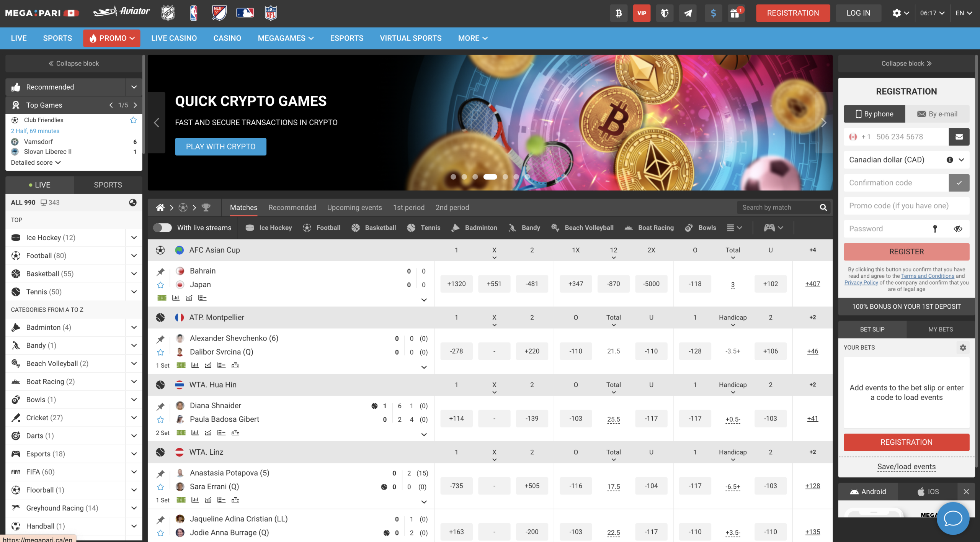Toggle the With live streams switch

point(162,228)
